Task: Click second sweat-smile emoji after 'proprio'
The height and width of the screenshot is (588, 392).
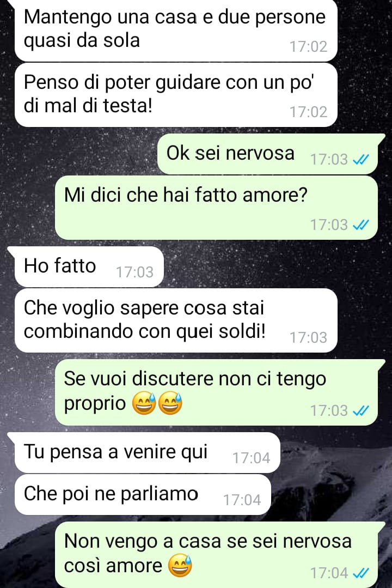Action: pyautogui.click(x=170, y=403)
